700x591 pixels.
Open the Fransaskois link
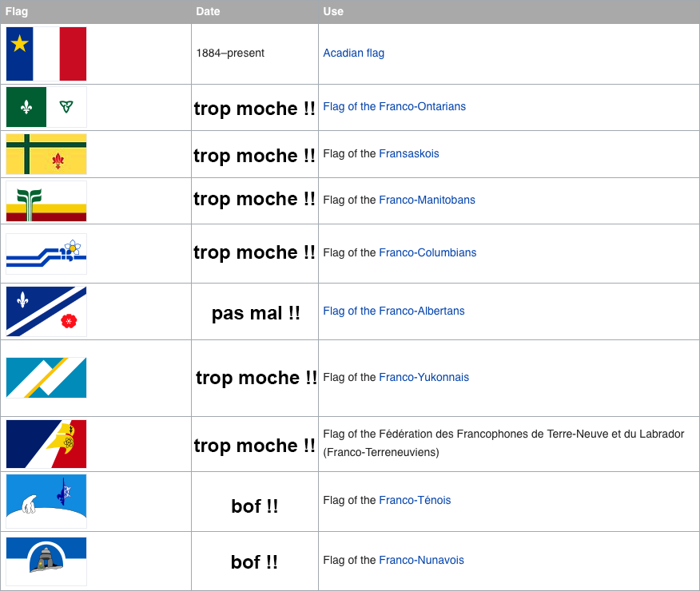point(409,153)
